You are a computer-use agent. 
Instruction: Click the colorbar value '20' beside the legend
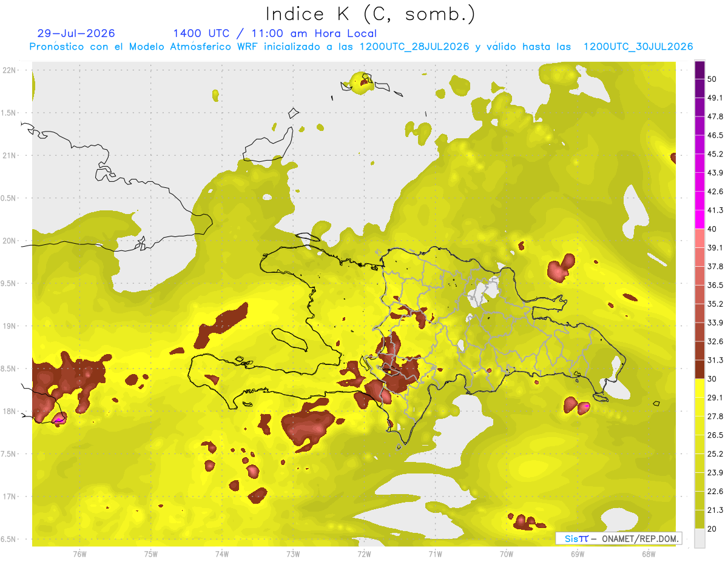(713, 529)
